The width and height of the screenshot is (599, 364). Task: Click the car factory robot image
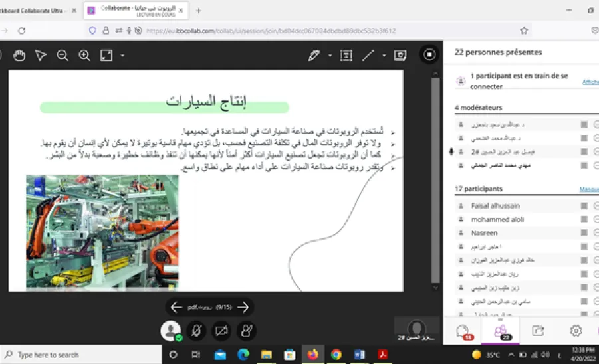(x=102, y=232)
